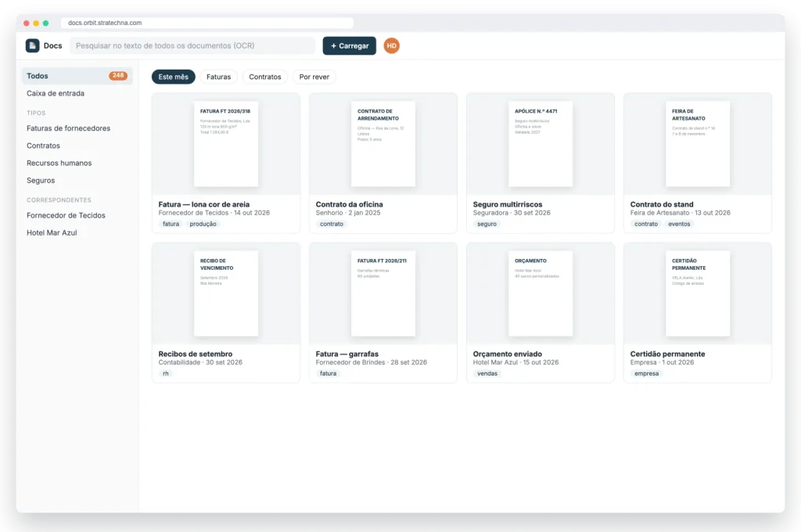Open the Orçamento document thumbnail
The image size is (801, 532).
(x=541, y=293)
